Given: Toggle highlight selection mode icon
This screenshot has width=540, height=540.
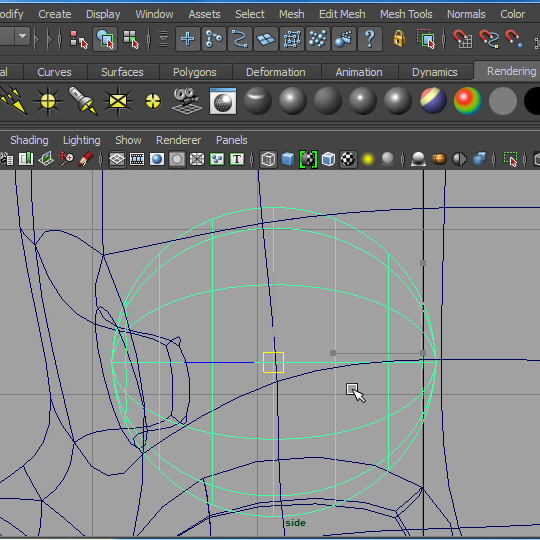Looking at the screenshot, I should [x=426, y=39].
